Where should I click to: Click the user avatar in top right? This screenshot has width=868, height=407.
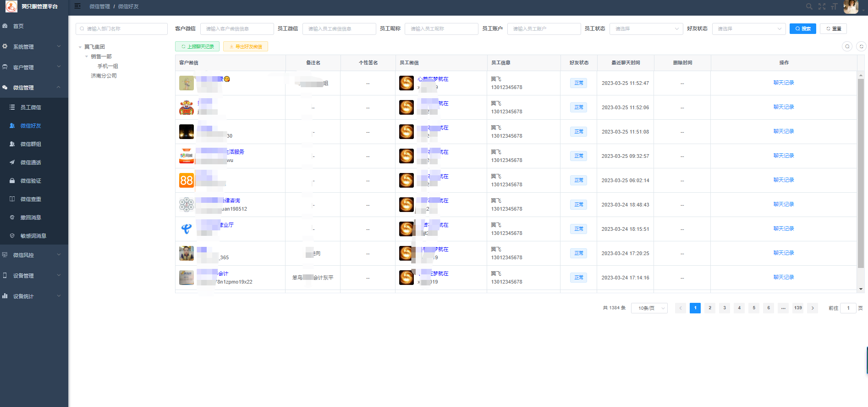(x=851, y=6)
